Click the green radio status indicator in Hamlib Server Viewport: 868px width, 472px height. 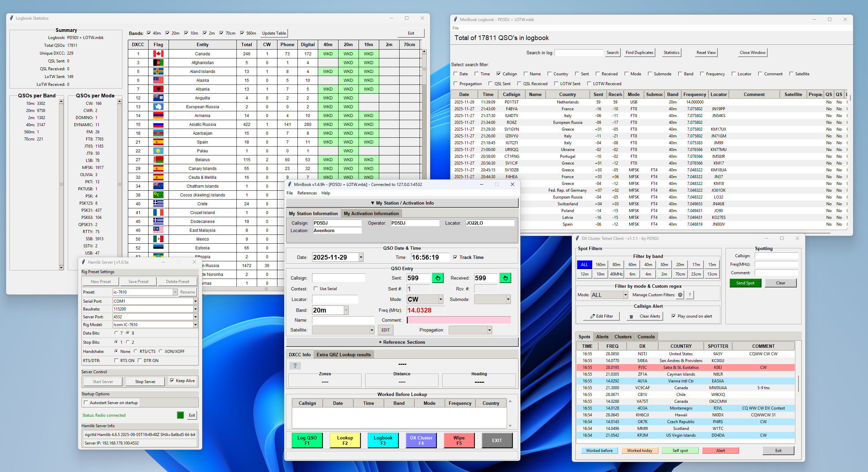(180, 415)
